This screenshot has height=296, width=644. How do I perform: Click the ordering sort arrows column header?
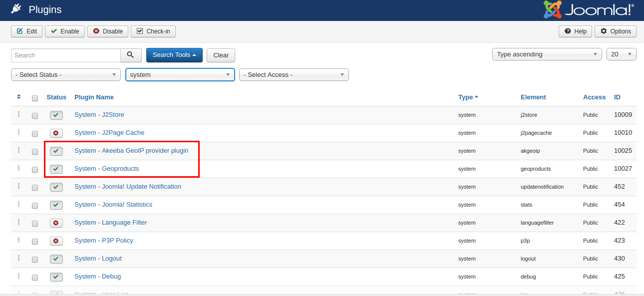click(19, 97)
